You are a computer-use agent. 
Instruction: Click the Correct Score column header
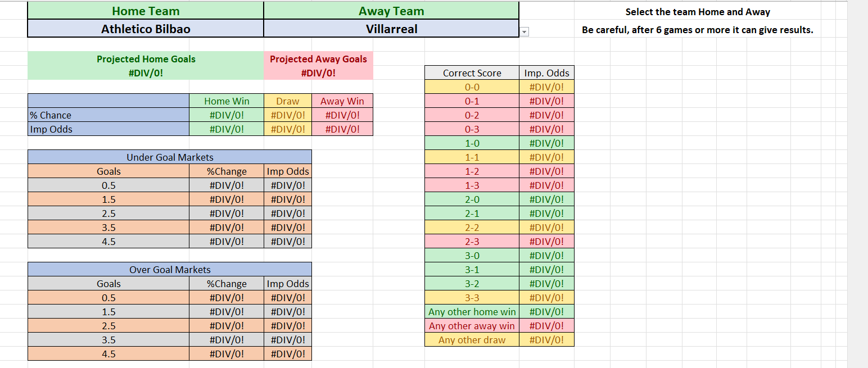coord(472,73)
